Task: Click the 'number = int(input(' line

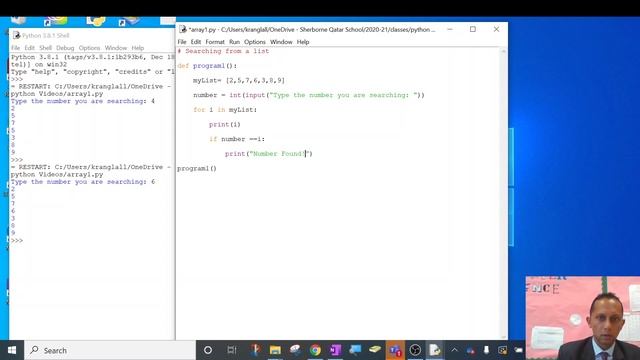Action: tap(309, 95)
